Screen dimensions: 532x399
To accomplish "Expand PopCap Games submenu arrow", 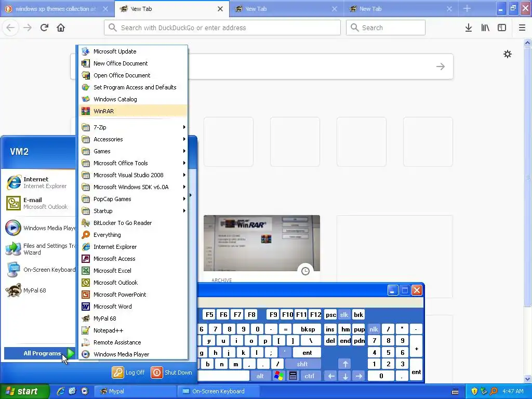I will tap(184, 199).
